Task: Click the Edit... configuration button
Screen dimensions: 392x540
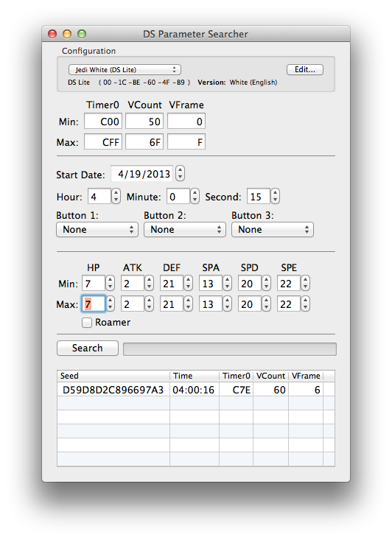Action: click(x=305, y=69)
